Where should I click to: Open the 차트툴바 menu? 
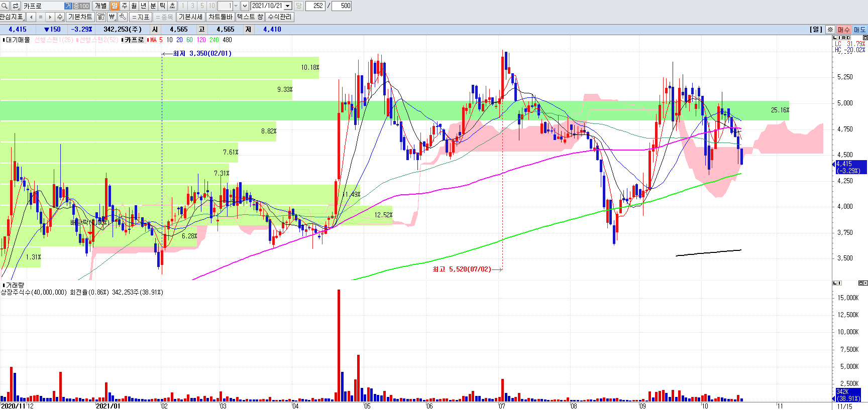click(221, 17)
